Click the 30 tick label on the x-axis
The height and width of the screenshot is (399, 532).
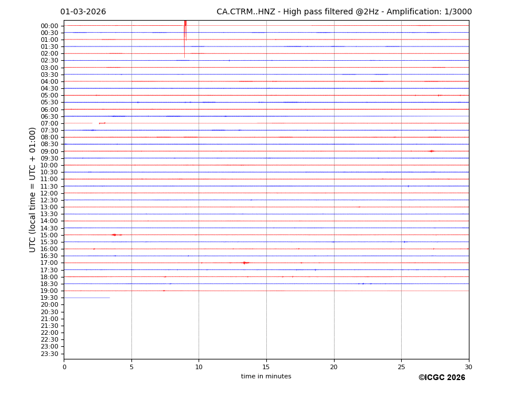coord(468,367)
